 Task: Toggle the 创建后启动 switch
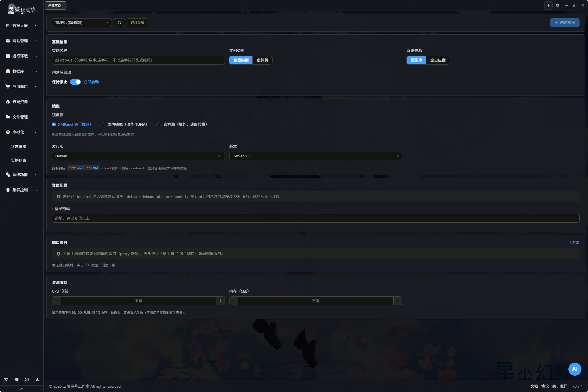click(75, 82)
